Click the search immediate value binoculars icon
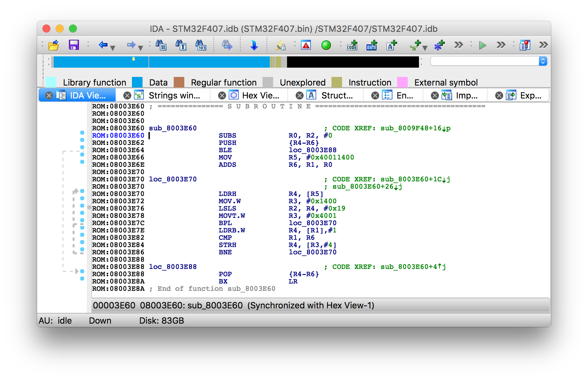 point(161,45)
